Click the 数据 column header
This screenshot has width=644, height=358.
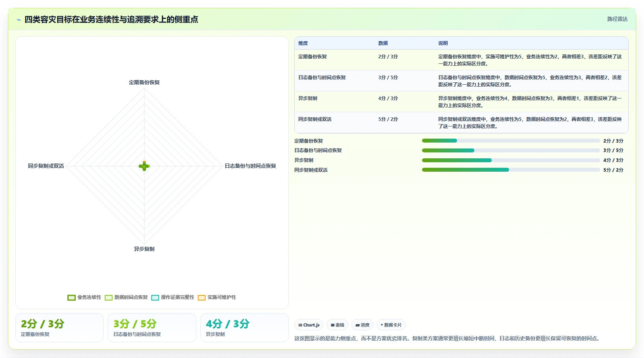click(383, 43)
